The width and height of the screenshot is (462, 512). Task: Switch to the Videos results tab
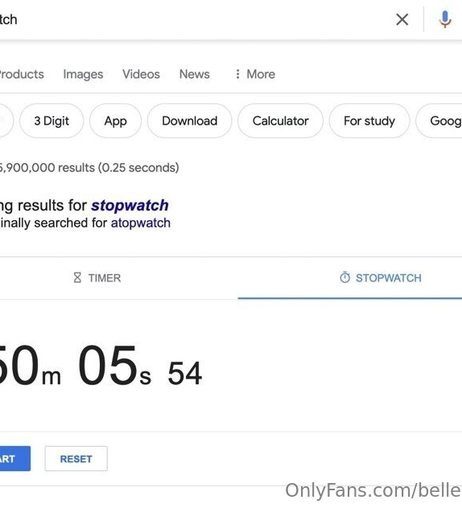[141, 74]
